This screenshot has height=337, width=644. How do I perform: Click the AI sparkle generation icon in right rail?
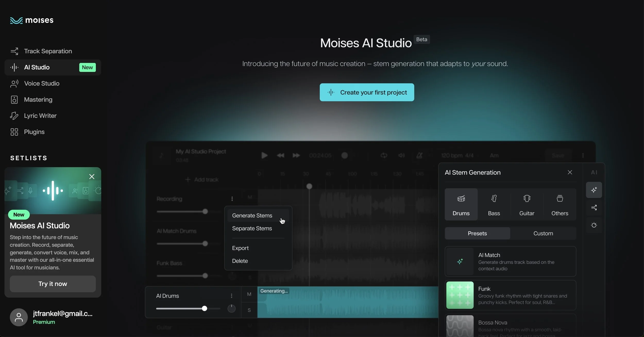click(594, 190)
